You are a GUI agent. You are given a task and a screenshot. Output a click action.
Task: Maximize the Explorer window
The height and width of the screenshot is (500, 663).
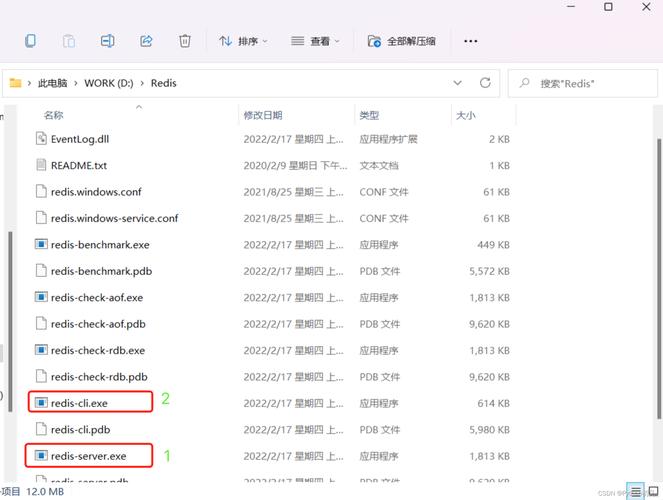coord(608,7)
